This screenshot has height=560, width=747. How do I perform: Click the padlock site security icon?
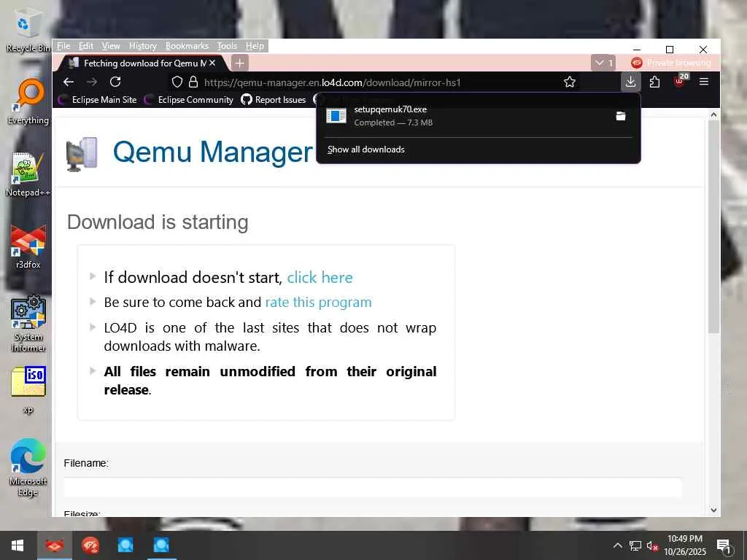point(193,82)
